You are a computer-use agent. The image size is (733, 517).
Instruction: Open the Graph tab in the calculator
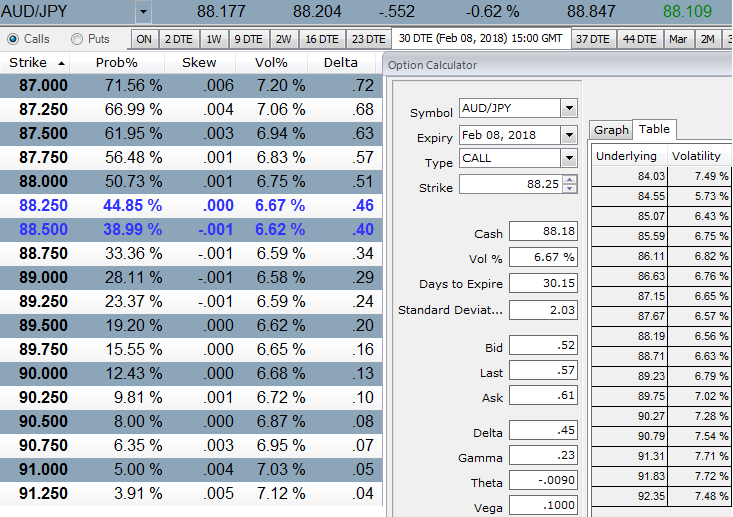(x=611, y=130)
